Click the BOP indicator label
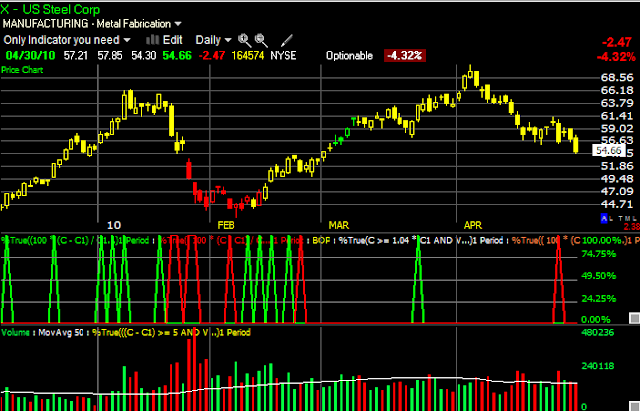Screen dimensions: 640x411 point(321,240)
